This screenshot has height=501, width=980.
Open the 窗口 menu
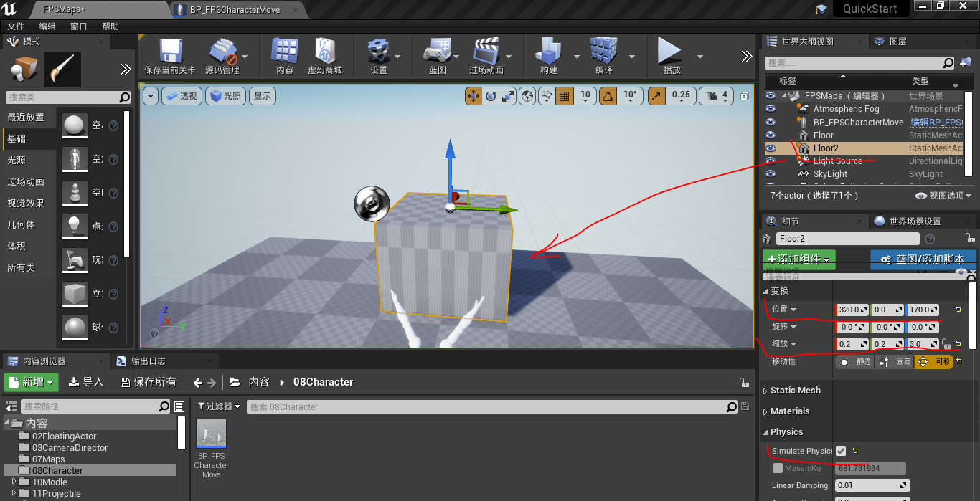point(79,26)
